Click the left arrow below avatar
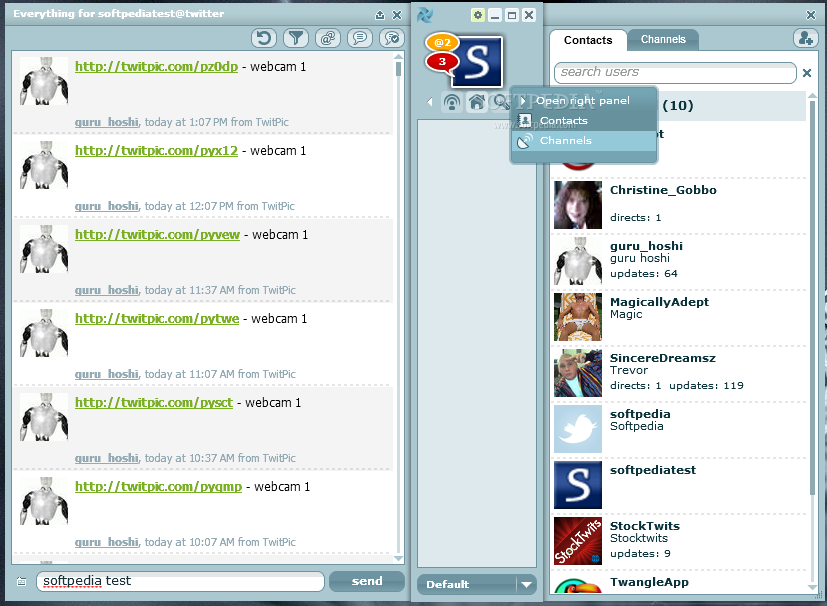The height and width of the screenshot is (606, 827). [x=430, y=101]
